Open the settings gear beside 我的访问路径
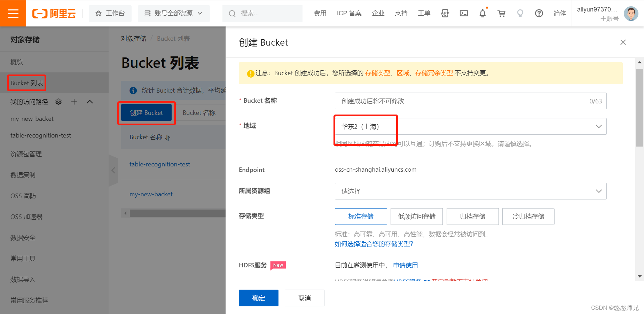The image size is (644, 314). click(58, 102)
